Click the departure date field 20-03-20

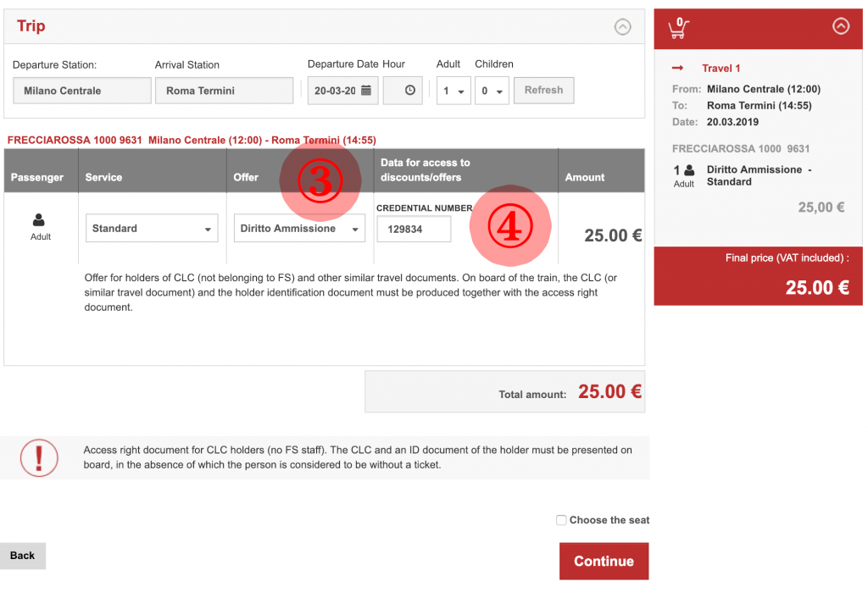pyautogui.click(x=342, y=90)
